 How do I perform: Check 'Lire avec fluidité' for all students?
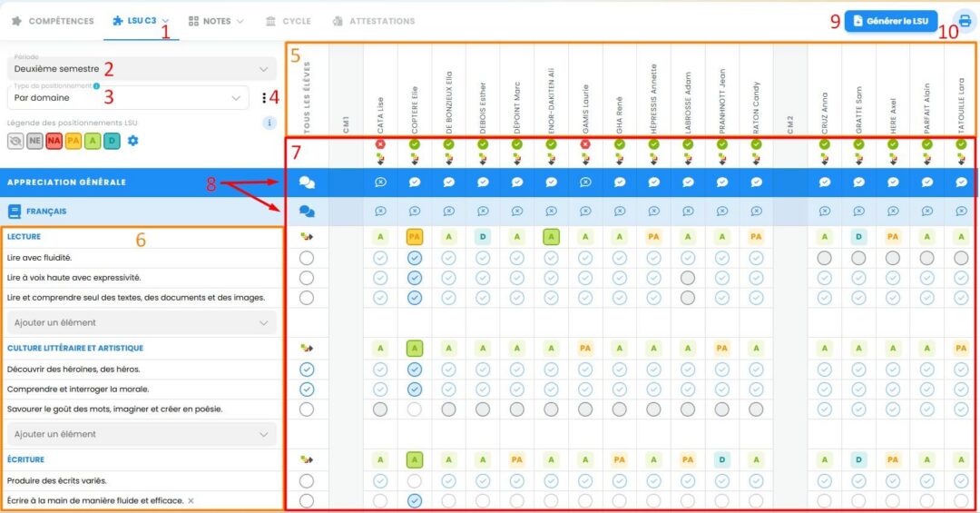pyautogui.click(x=307, y=258)
